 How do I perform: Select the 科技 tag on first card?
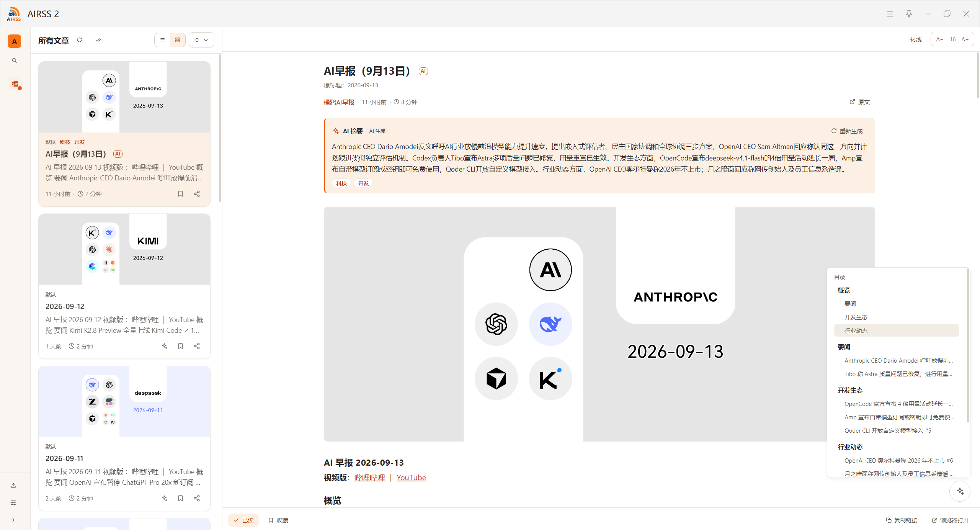pos(65,142)
